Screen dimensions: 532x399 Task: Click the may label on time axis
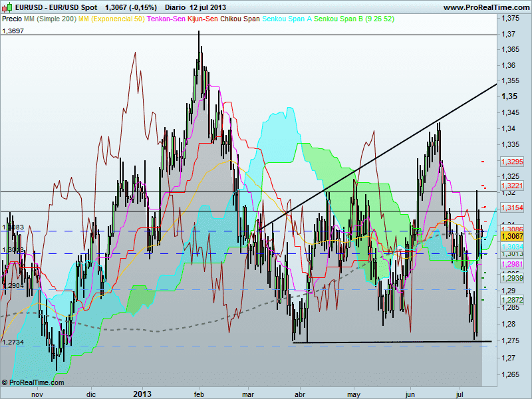coord(354,394)
